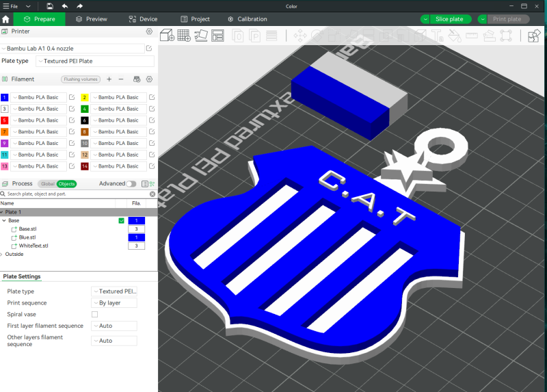Click the Home icon
This screenshot has width=547, height=392.
pos(6,19)
